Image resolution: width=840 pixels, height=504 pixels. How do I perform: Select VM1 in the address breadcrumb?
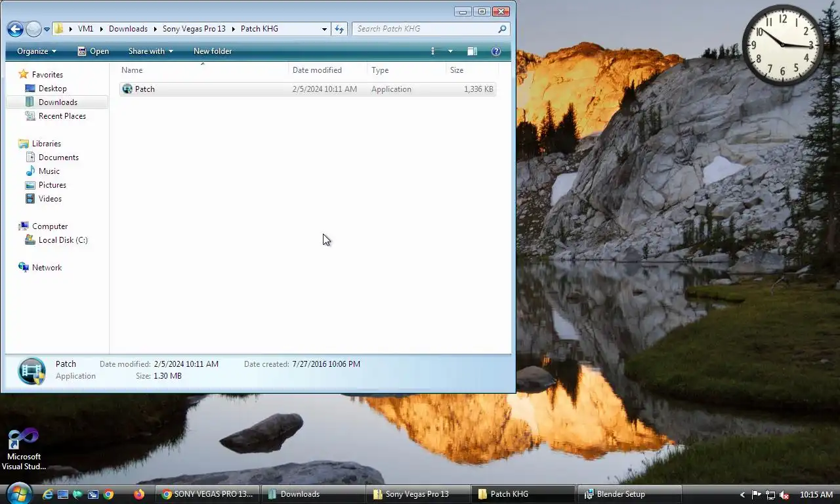point(85,29)
